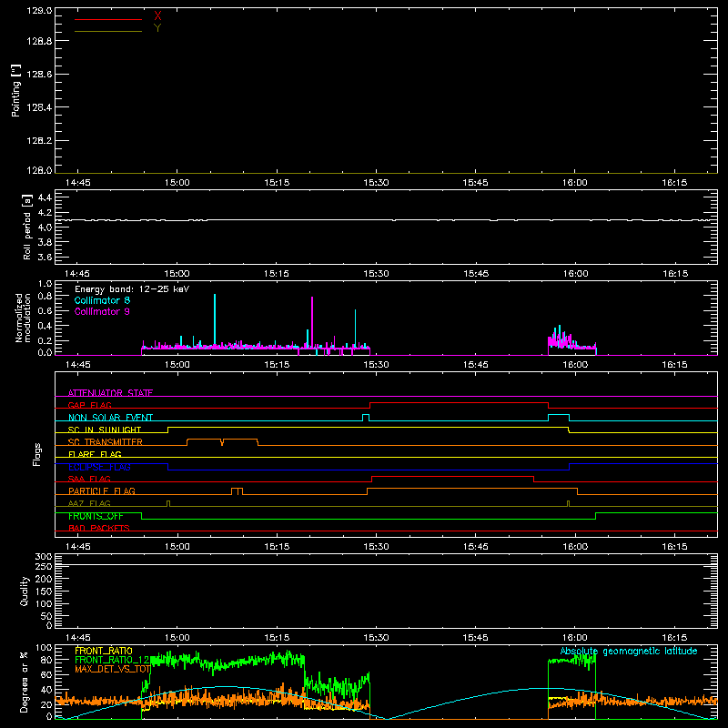Click the FRONTS_OFF flag label

point(96,516)
